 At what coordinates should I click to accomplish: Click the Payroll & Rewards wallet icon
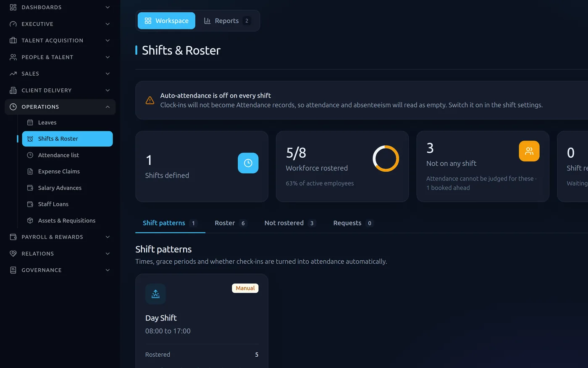[13, 237]
